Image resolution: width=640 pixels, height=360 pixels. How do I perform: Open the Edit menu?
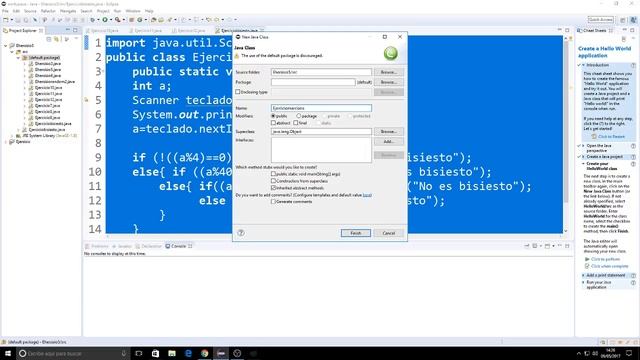pyautogui.click(x=16, y=11)
